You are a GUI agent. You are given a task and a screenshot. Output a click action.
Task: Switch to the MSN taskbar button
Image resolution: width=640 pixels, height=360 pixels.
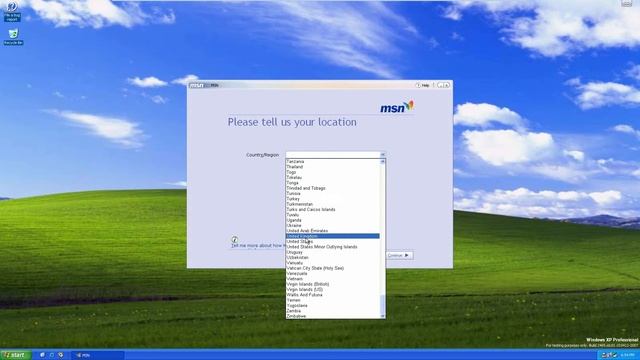(x=98, y=355)
